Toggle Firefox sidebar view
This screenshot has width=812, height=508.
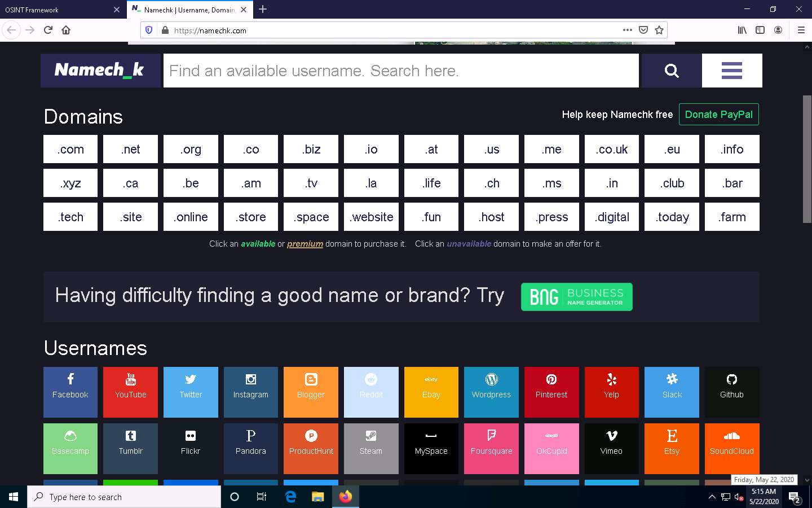(x=760, y=30)
